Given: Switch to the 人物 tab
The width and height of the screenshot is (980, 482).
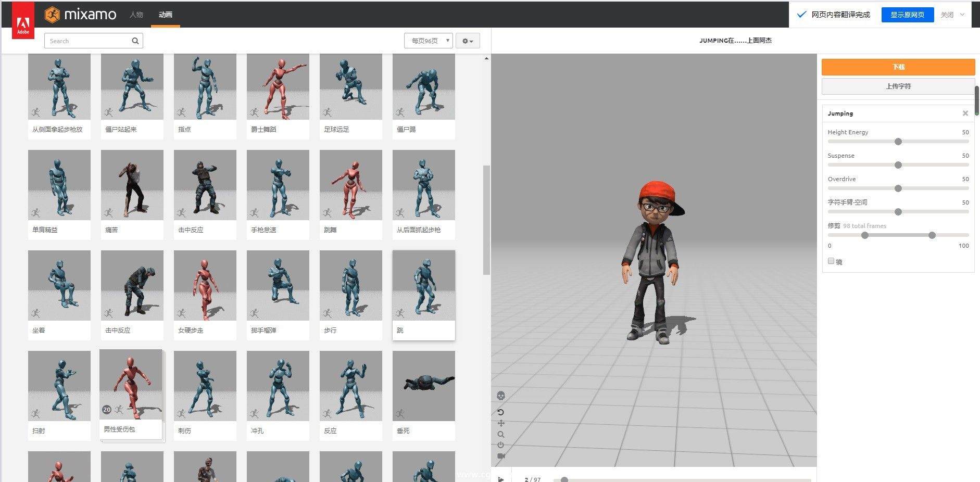Looking at the screenshot, I should point(136,15).
